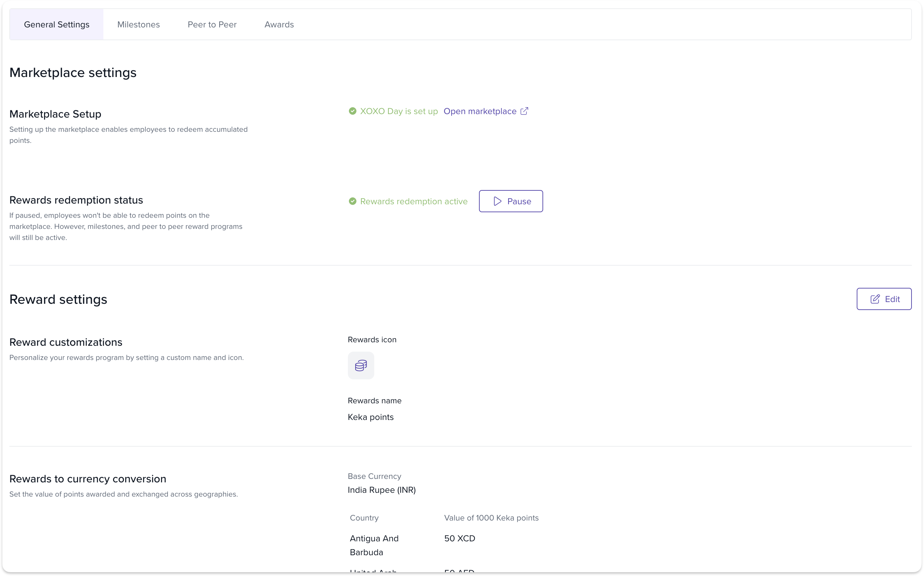924x576 pixels.
Task: Click the Rewards redemption status heading
Action: [x=76, y=200]
